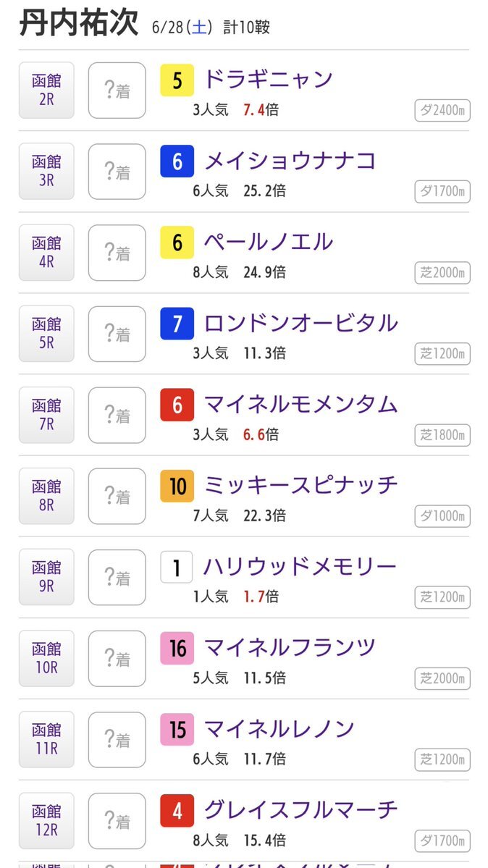Click red number 6 マイネルモメンタム badge
The height and width of the screenshot is (868, 488).
tap(177, 405)
